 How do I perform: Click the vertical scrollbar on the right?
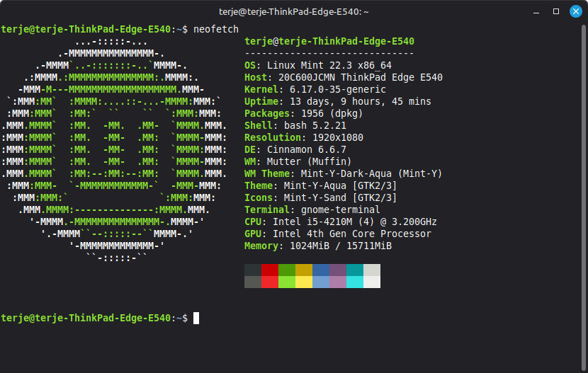[x=584, y=197]
